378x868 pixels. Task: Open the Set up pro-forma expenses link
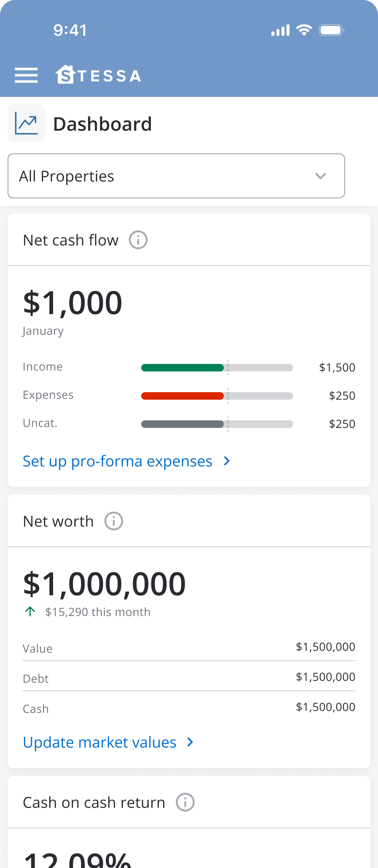pyautogui.click(x=118, y=461)
